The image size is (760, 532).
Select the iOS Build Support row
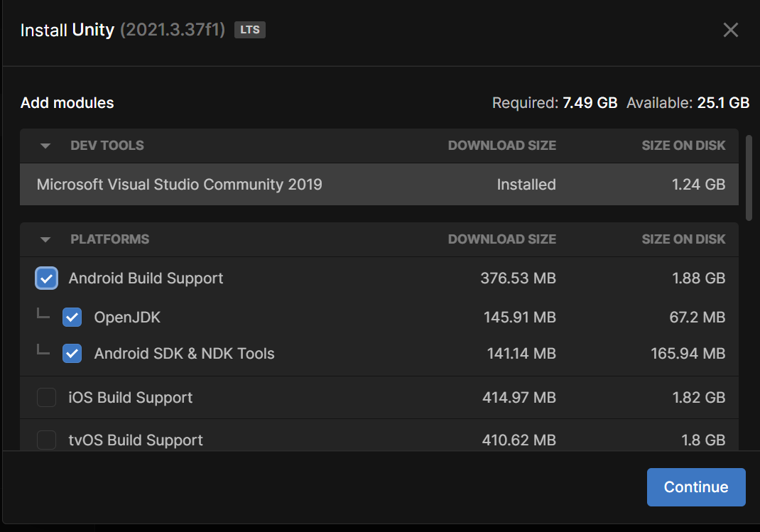(x=130, y=398)
